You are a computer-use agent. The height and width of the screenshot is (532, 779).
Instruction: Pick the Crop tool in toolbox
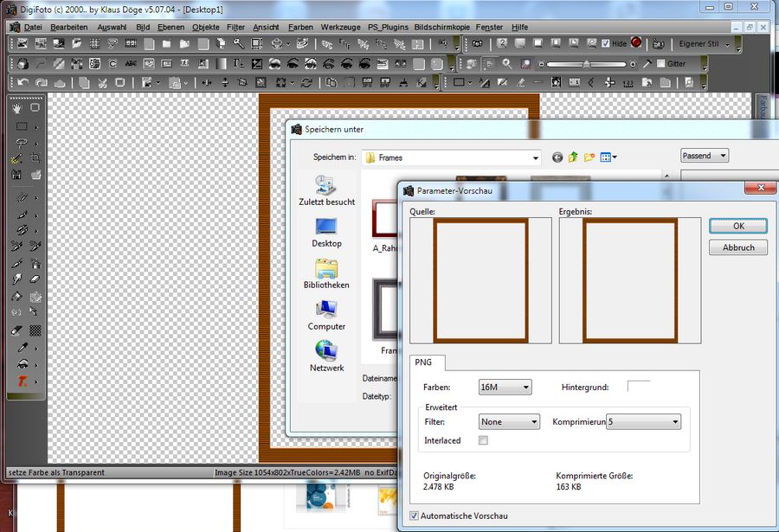click(35, 159)
